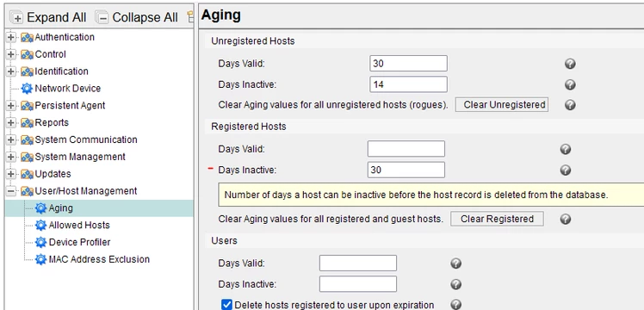Expand the System Management node
644x310 pixels.
[x=11, y=158]
